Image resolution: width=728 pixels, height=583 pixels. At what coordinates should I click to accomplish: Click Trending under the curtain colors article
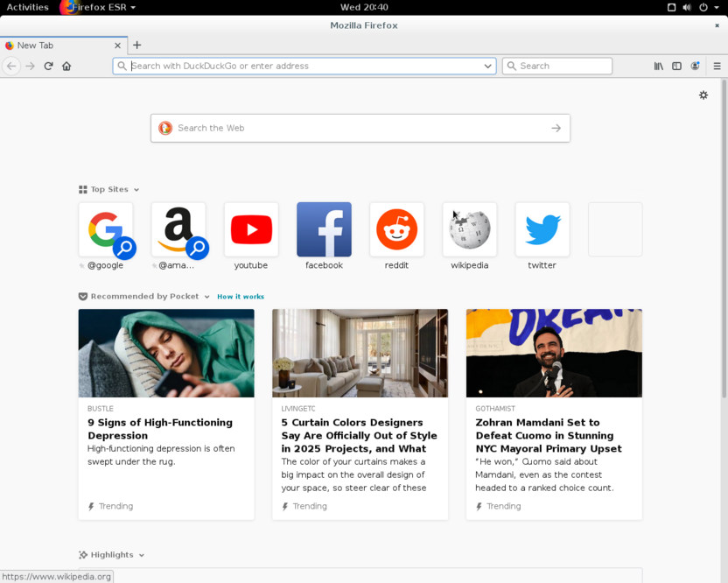(310, 506)
